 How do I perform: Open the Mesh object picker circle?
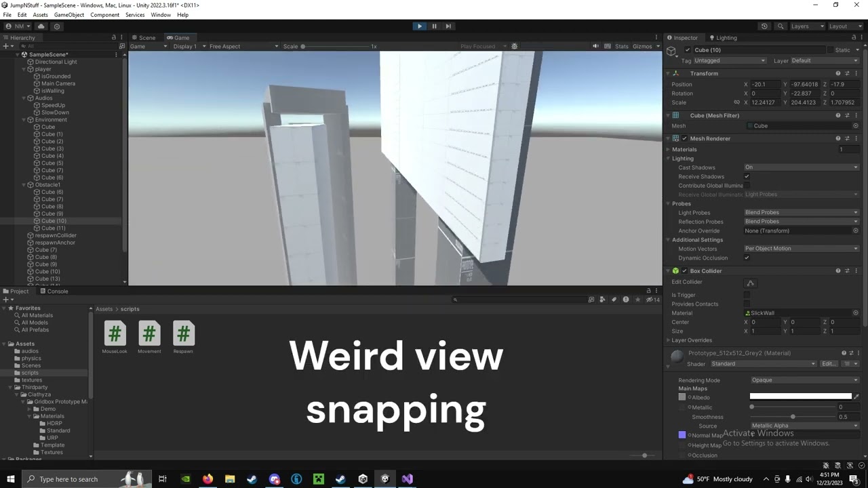(856, 126)
